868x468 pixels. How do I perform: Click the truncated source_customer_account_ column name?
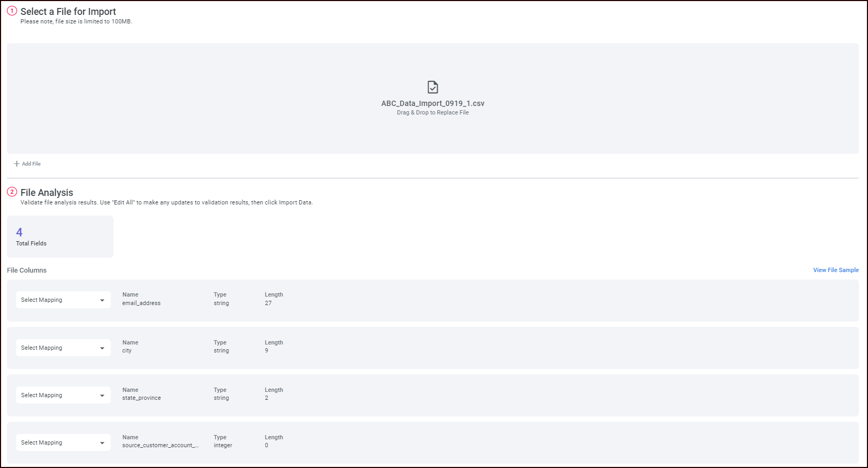click(x=160, y=445)
